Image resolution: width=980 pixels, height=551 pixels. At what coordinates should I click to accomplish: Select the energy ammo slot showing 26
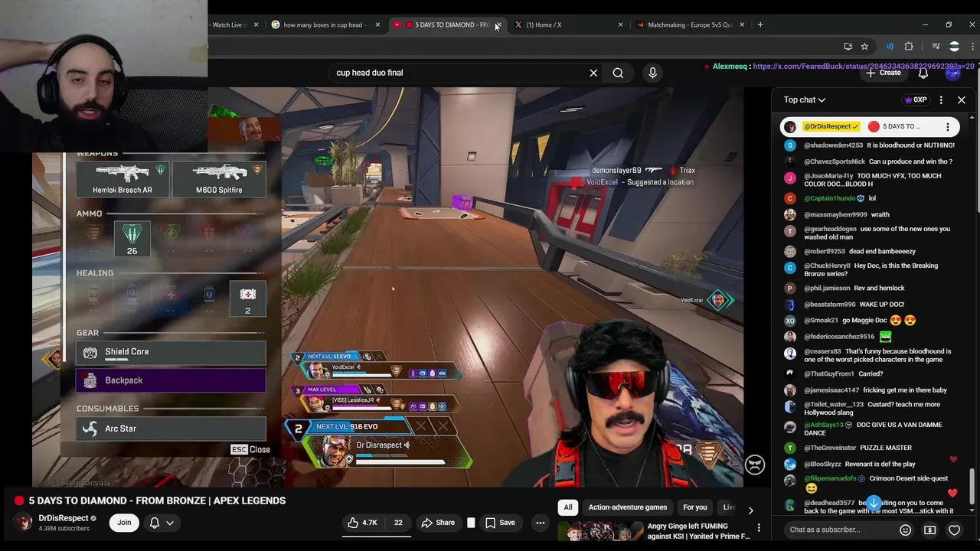(x=132, y=239)
